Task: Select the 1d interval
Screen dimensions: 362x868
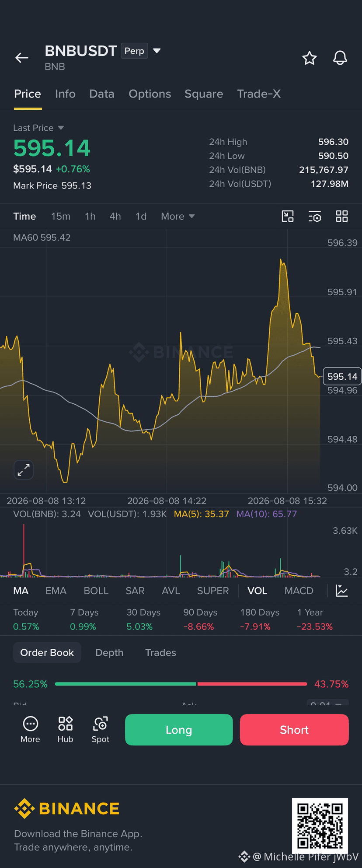Action: pos(141,216)
